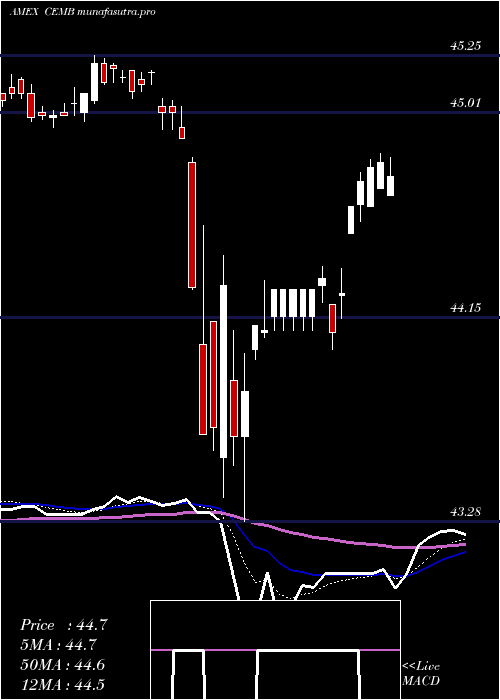Click the last white candle on the right
This screenshot has width=500, height=700.
coord(391,186)
